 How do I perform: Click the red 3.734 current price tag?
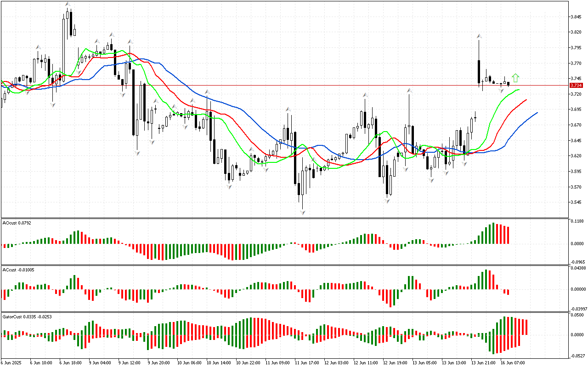[576, 85]
